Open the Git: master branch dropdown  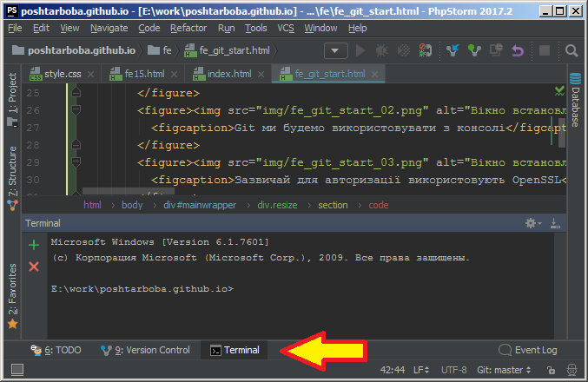[x=504, y=371]
